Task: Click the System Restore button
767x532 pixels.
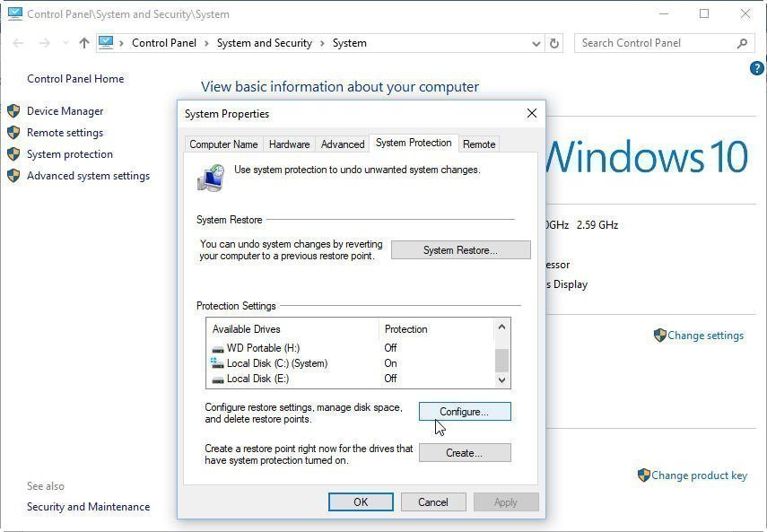Action: pos(461,250)
